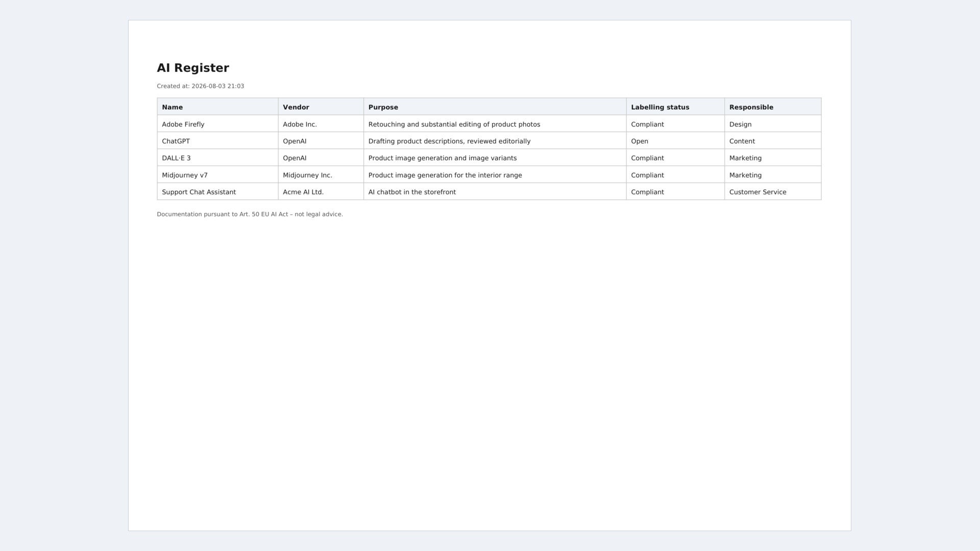Click Compliant status for DALL·E 3
This screenshot has width=980, height=551.
(675, 158)
